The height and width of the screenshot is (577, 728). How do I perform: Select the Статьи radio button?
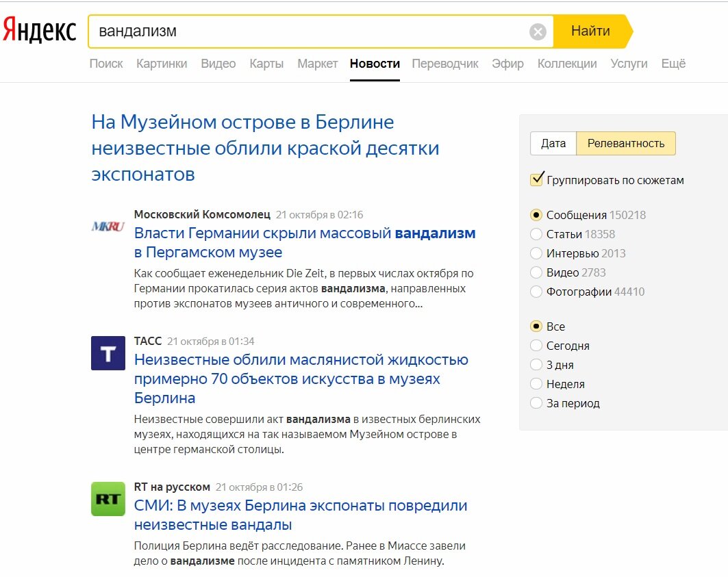[536, 234]
